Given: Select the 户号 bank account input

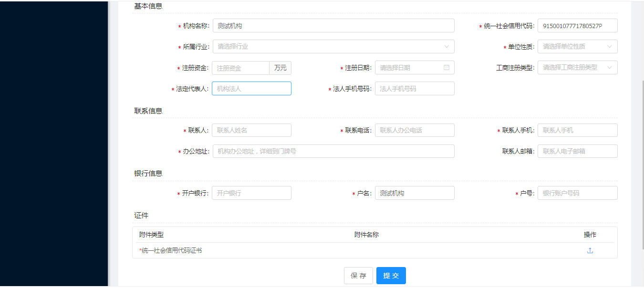Looking at the screenshot, I should (577, 193).
